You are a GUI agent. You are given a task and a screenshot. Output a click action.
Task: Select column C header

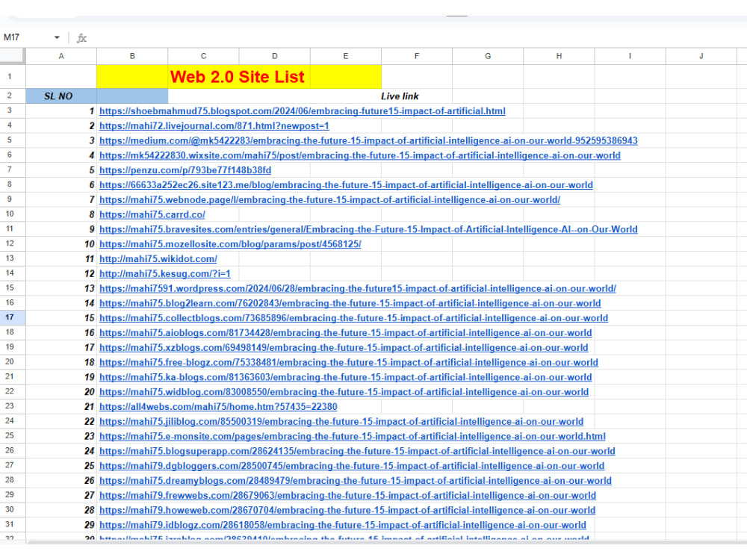click(x=203, y=56)
